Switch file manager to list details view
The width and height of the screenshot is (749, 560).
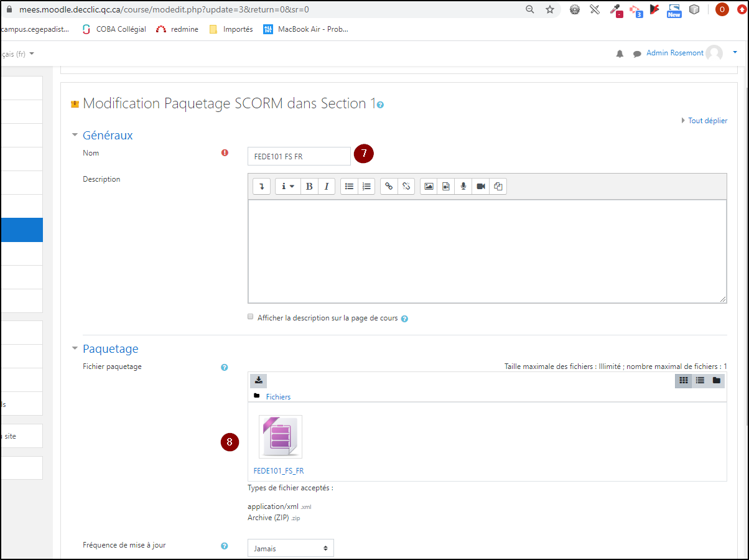tap(700, 380)
